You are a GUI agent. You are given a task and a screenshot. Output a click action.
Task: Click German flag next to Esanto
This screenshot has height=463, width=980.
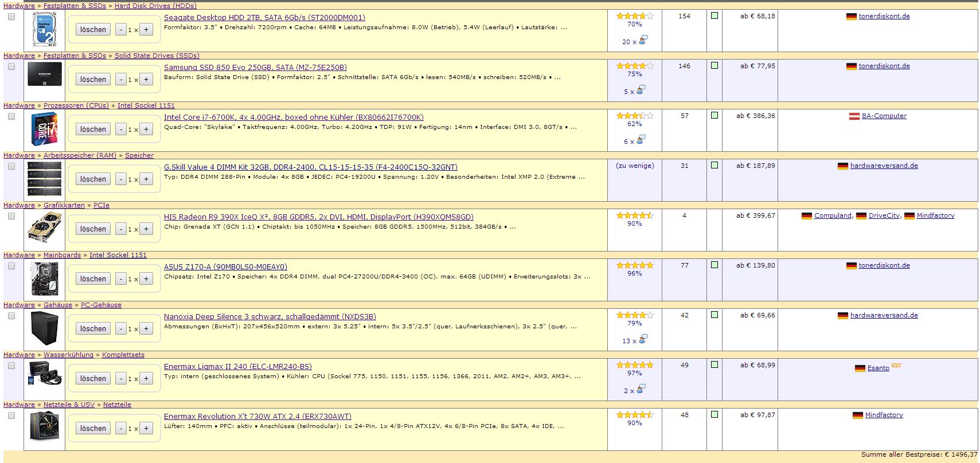tap(860, 368)
